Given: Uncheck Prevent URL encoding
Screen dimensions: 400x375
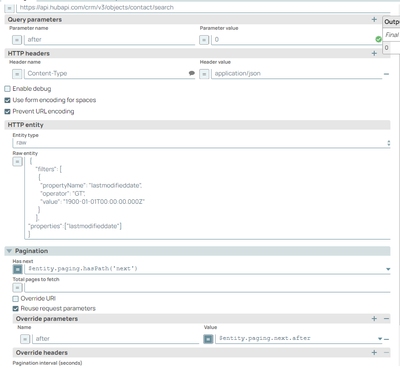Looking at the screenshot, I should coord(7,111).
